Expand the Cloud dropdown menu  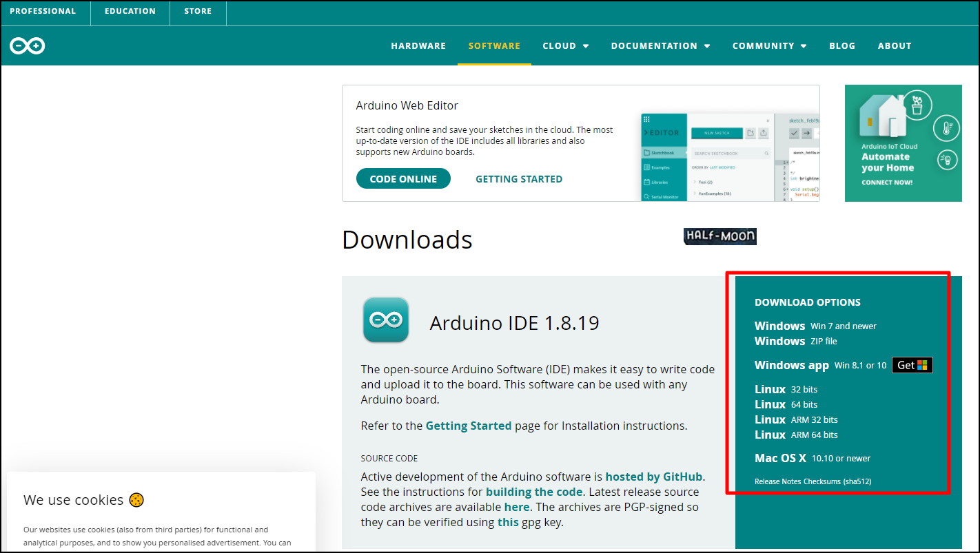tap(566, 46)
